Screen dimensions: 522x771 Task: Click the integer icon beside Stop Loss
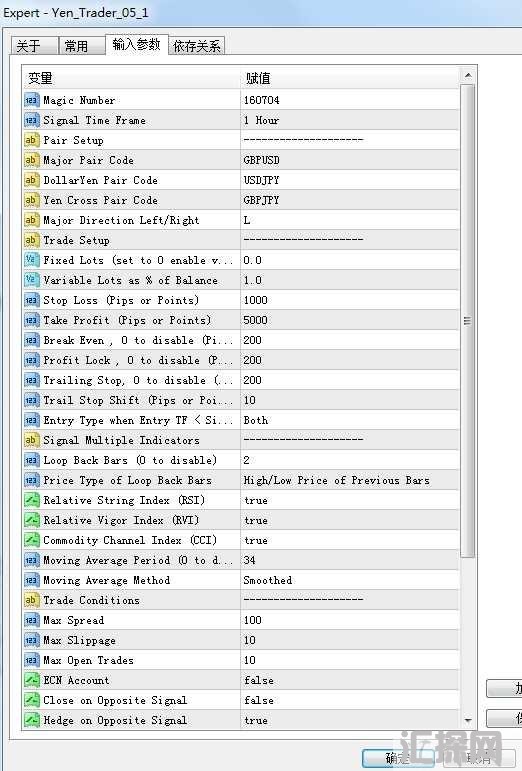click(31, 300)
